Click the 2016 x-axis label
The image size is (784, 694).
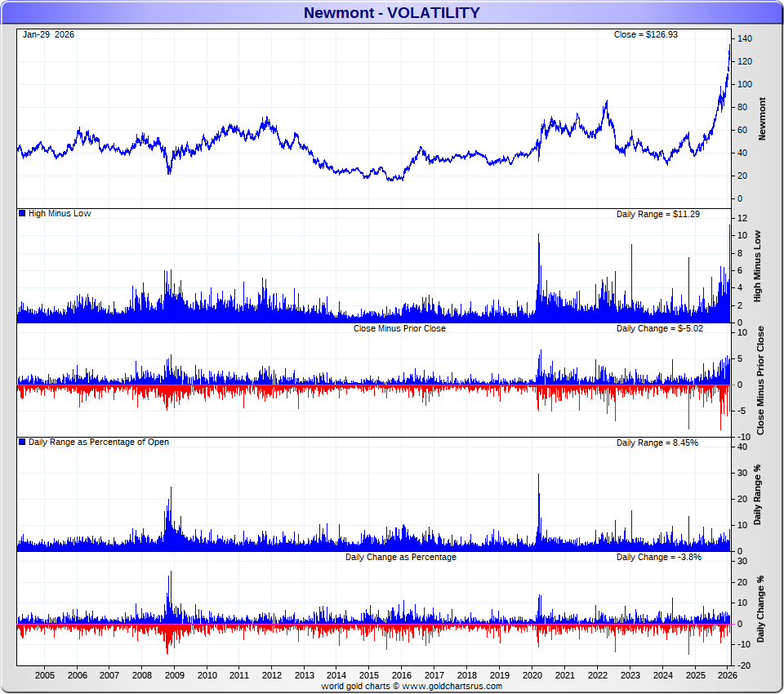click(402, 675)
